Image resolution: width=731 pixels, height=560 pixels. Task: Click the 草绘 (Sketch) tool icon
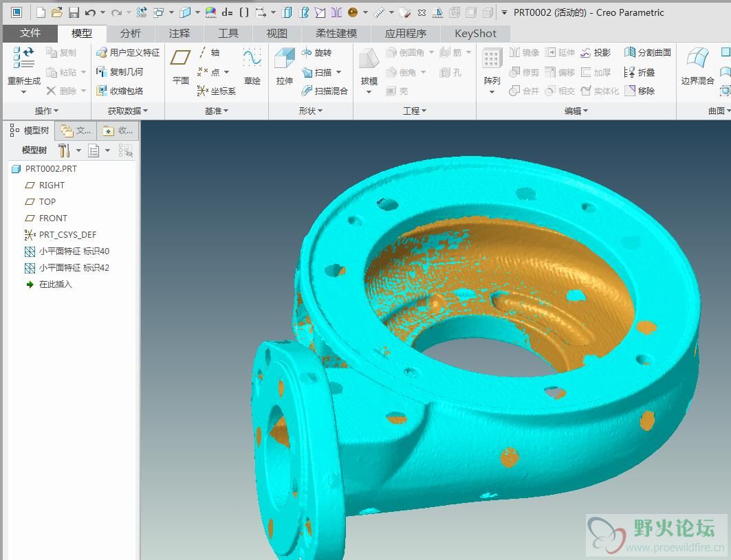pyautogui.click(x=252, y=67)
